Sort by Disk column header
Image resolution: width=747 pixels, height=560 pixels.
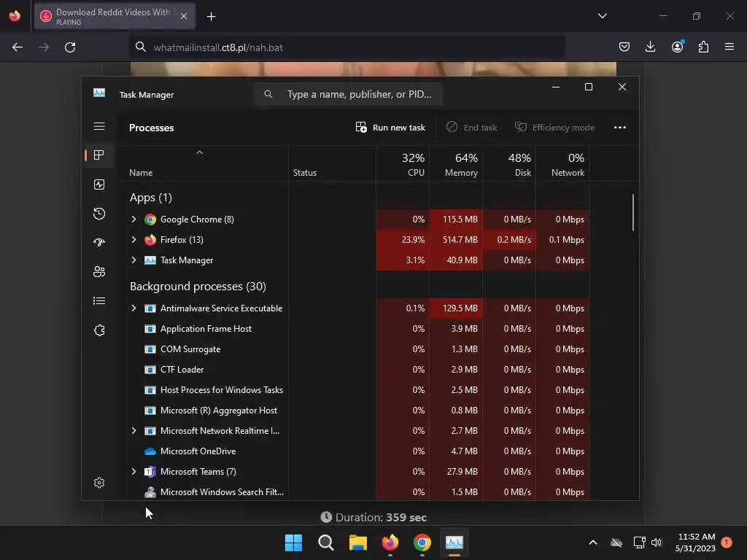[x=509, y=164]
